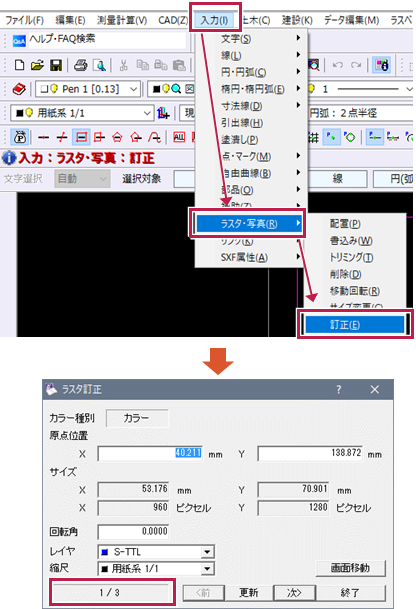The width and height of the screenshot is (416, 609).
Task: Click the blue layer color swatch beside S-TTL
Action: click(104, 552)
